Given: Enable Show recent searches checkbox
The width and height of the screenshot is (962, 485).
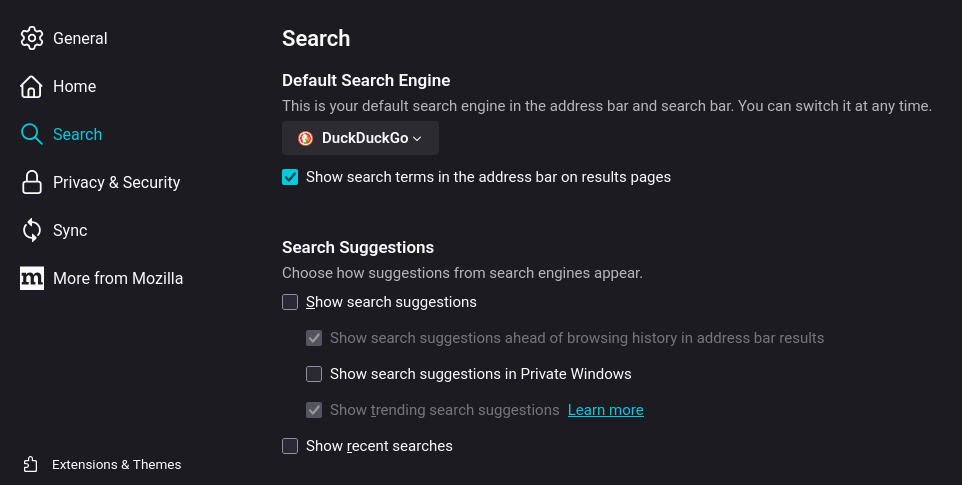Looking at the screenshot, I should [x=290, y=446].
